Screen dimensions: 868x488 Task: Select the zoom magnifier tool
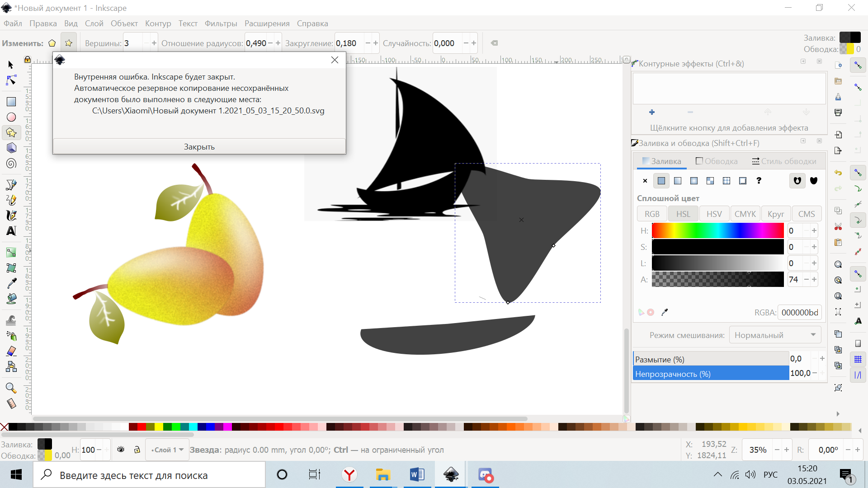[x=11, y=388]
